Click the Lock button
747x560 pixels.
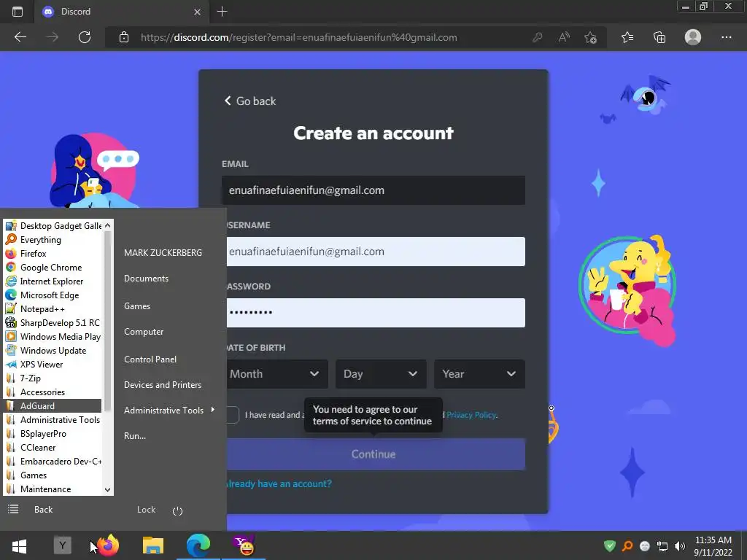point(146,510)
